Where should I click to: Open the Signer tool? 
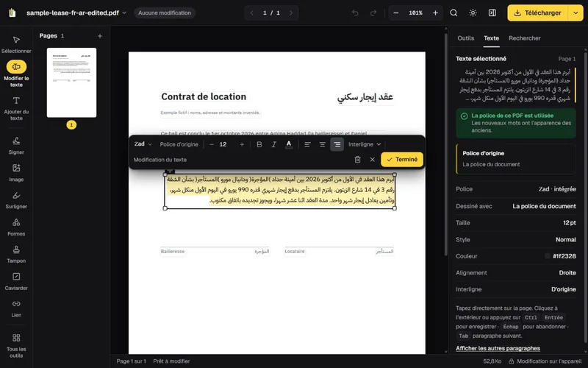[16, 145]
